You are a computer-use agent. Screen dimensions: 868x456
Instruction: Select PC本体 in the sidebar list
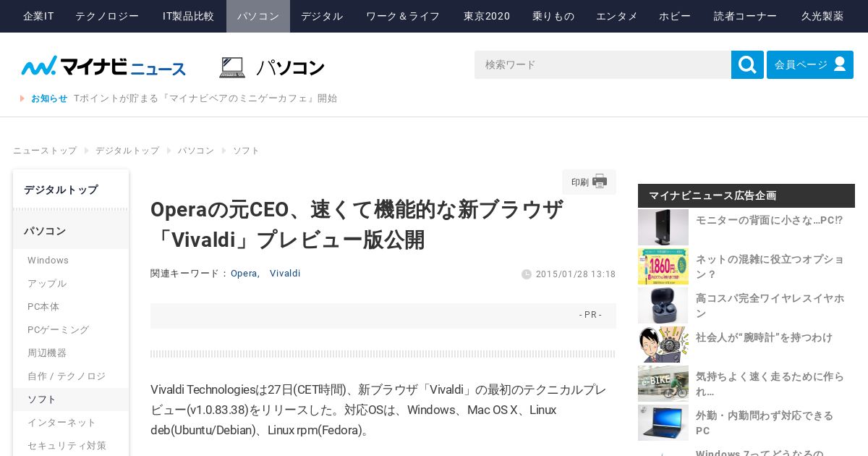tap(71, 307)
